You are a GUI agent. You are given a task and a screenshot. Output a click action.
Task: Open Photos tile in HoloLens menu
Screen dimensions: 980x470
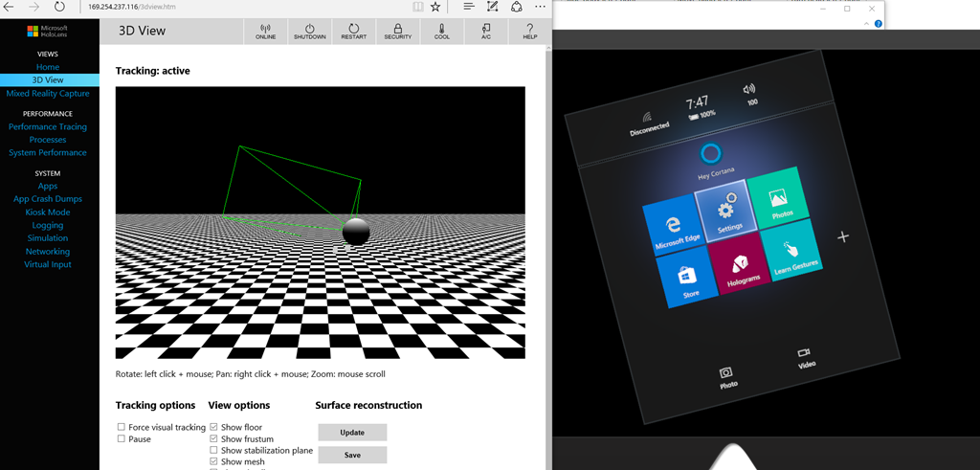(779, 199)
